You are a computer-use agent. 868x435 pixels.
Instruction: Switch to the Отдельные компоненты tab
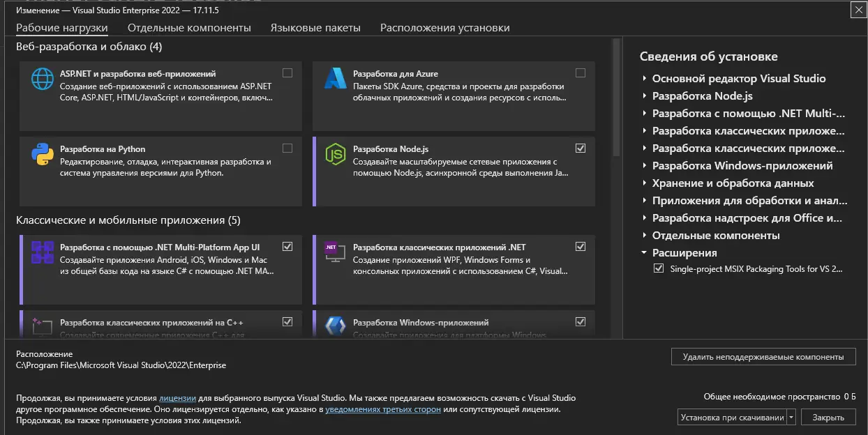click(x=189, y=28)
